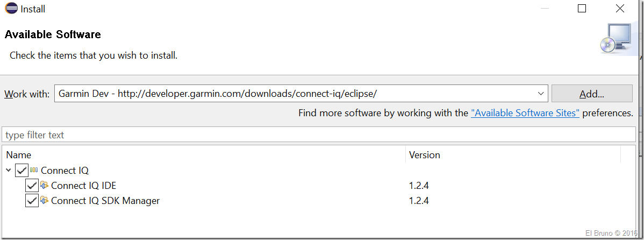Image resolution: width=644 pixels, height=240 pixels.
Task: Maximize the Install window
Action: [582, 9]
